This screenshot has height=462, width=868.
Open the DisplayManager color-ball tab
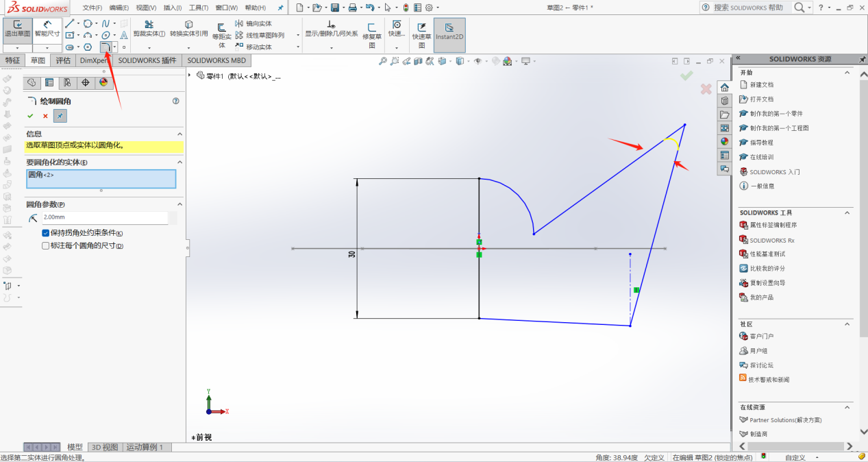click(103, 82)
